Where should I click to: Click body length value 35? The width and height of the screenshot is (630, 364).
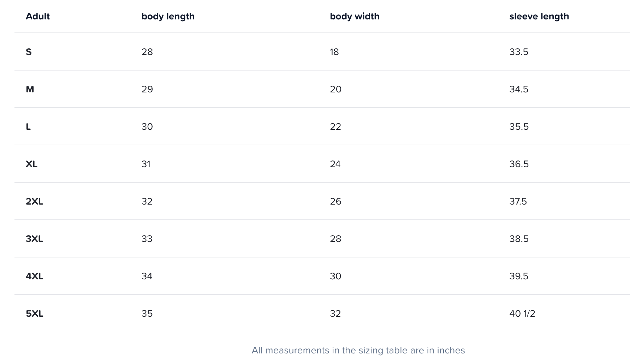pos(147,314)
